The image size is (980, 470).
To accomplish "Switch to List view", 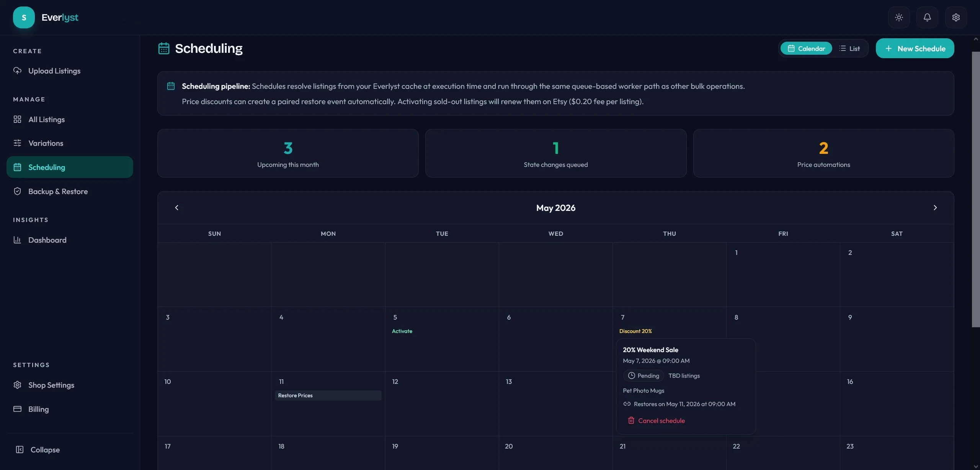I will [849, 49].
